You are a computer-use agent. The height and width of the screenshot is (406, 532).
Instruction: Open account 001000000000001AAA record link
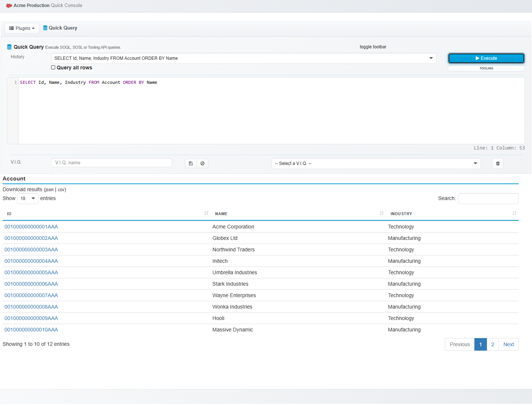click(x=31, y=227)
